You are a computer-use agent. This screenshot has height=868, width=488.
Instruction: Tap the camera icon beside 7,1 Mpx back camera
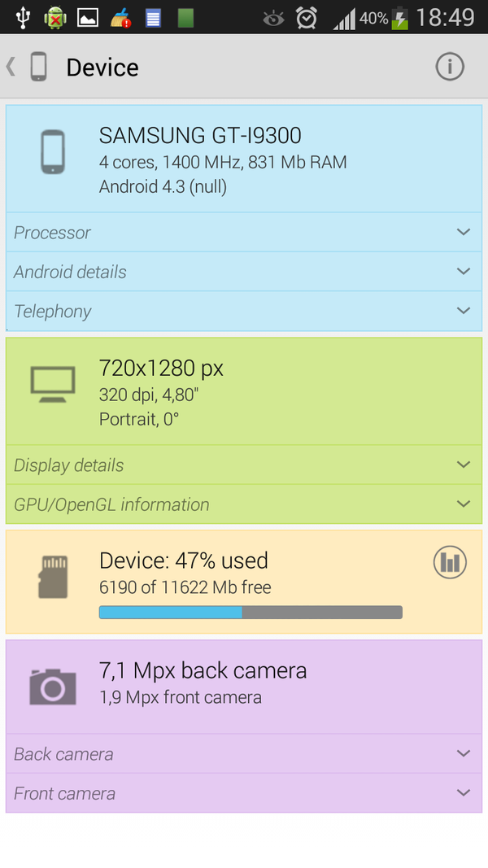point(51,686)
